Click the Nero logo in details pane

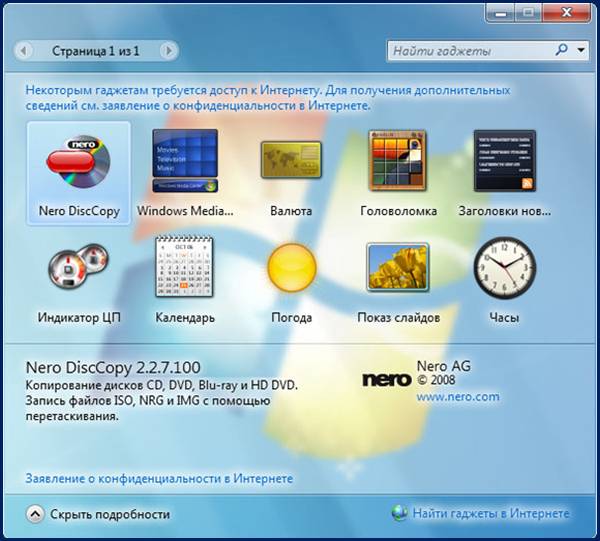click(386, 380)
